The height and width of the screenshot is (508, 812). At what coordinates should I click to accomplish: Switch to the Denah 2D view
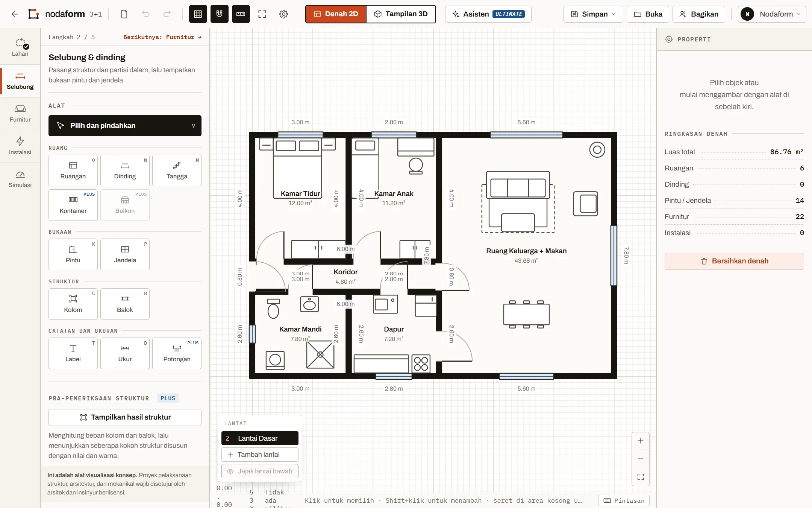[x=336, y=14]
